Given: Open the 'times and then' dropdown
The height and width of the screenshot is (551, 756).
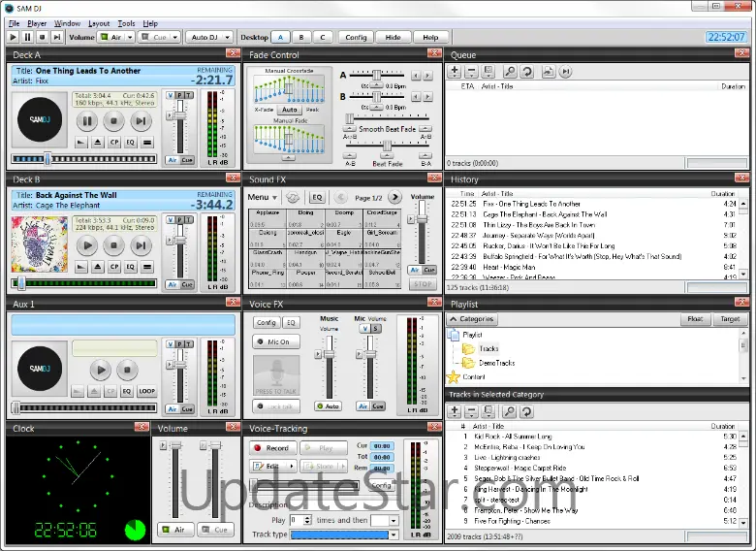Looking at the screenshot, I should [394, 521].
